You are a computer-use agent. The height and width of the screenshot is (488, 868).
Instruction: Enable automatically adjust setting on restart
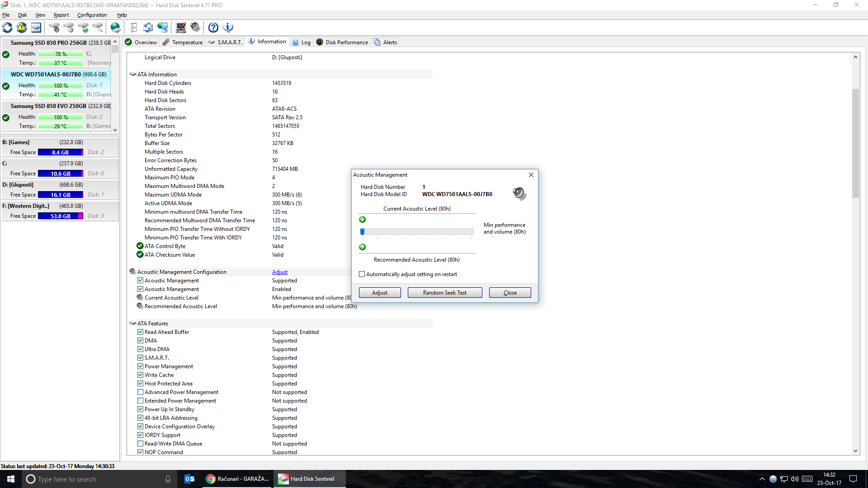pos(362,274)
